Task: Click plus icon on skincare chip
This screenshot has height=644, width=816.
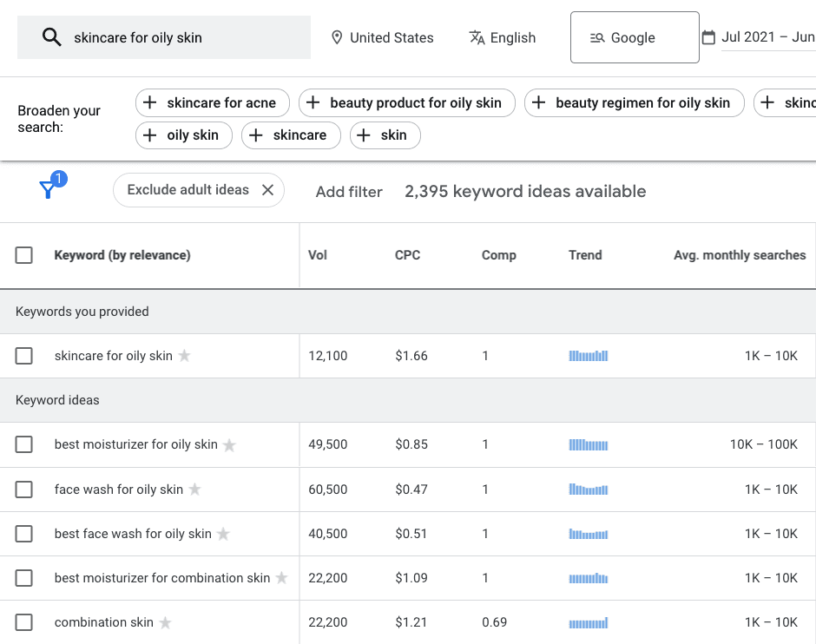Action: click(x=255, y=135)
